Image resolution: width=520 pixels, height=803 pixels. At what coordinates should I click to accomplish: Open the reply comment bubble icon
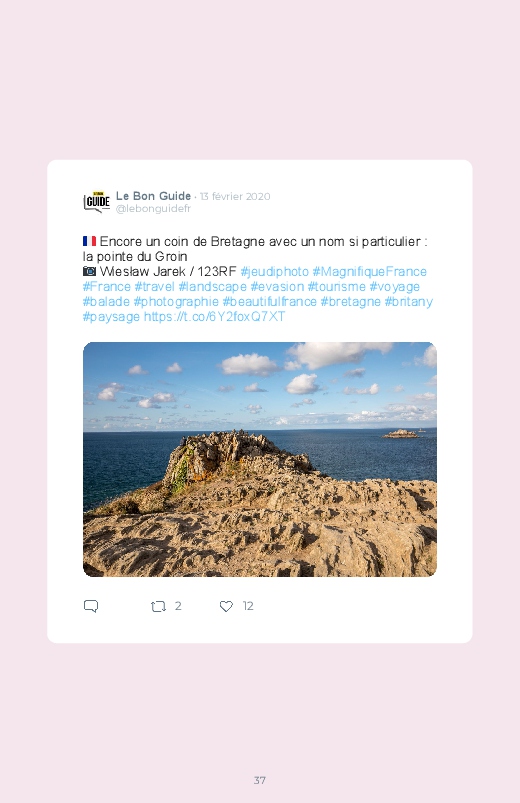tap(91, 606)
